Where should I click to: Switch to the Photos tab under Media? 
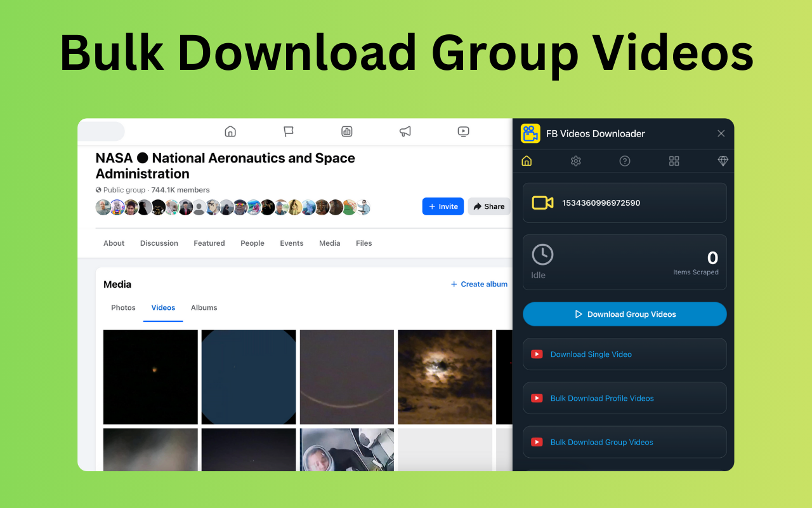pos(123,307)
